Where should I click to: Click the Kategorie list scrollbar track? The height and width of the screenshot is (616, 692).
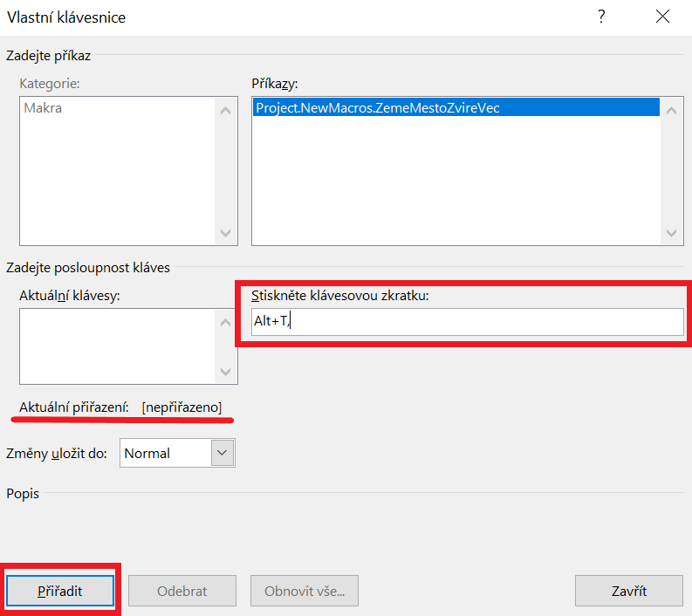[x=225, y=172]
